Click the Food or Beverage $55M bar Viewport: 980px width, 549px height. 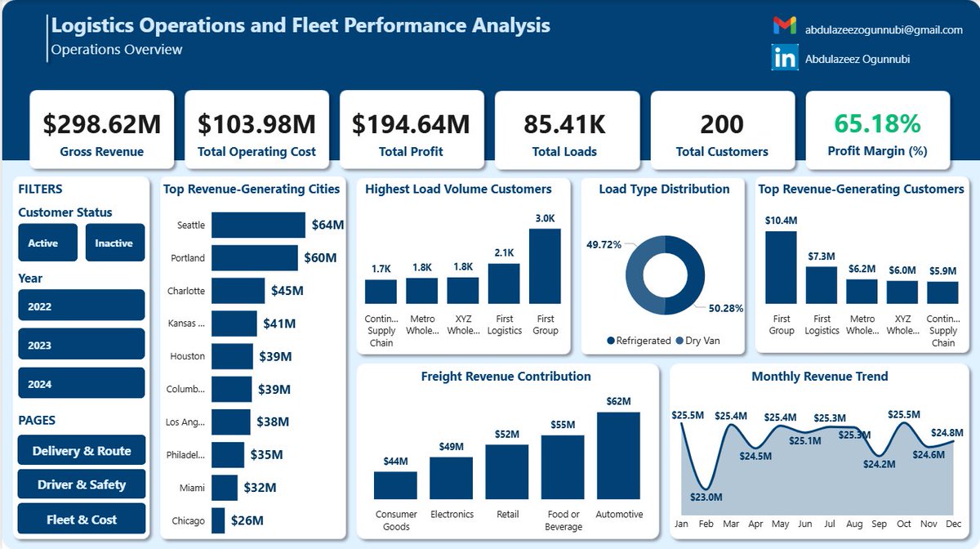point(563,466)
